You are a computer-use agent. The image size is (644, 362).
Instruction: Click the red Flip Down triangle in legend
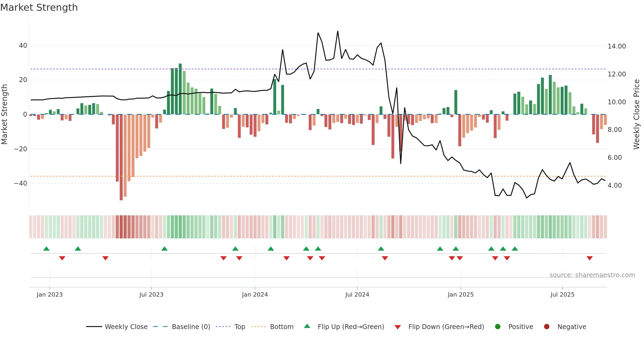[398, 327]
